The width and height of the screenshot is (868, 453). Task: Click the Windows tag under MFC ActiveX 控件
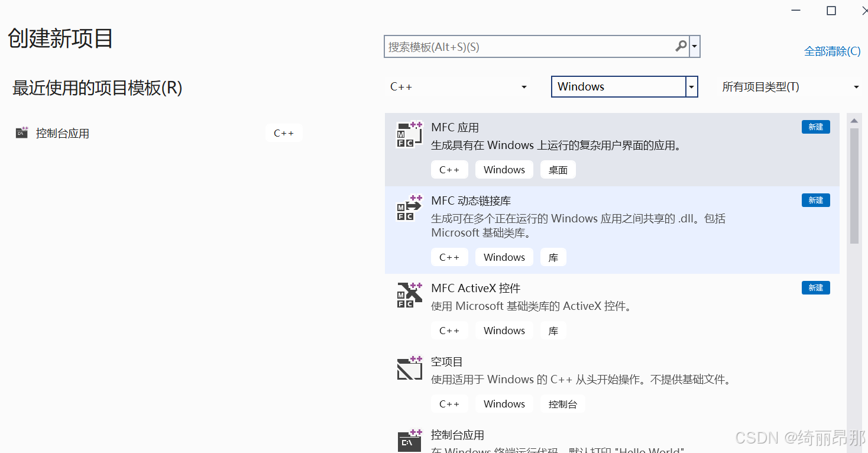click(x=504, y=331)
